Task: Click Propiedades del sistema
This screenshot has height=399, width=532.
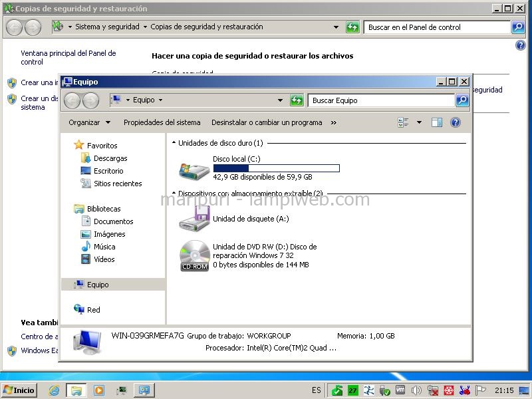Action: 162,122
